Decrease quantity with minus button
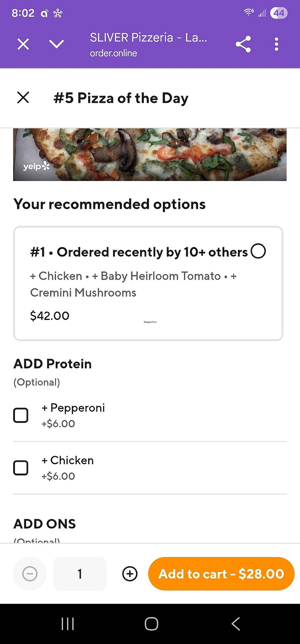300x644 pixels. click(x=30, y=574)
